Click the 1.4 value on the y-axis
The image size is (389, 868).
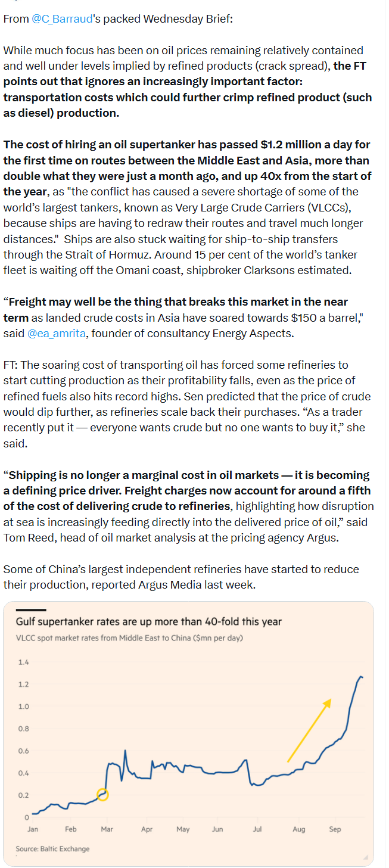point(23,662)
